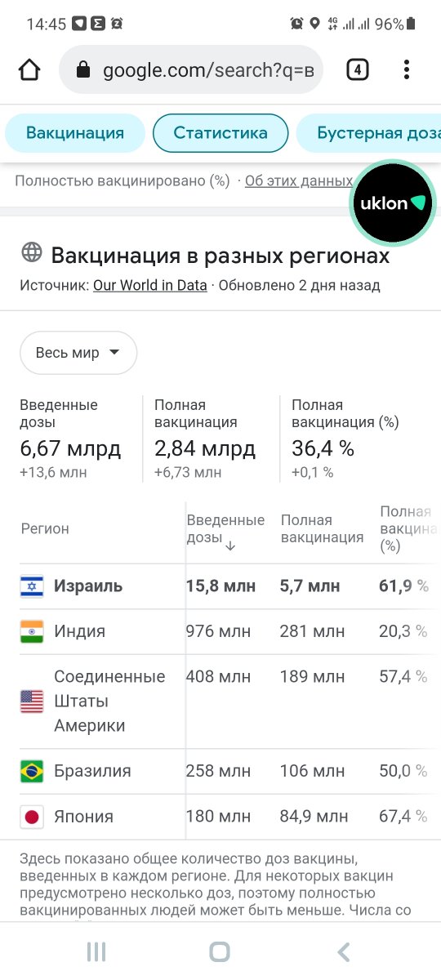Tap the Japan flag icon

[32, 817]
